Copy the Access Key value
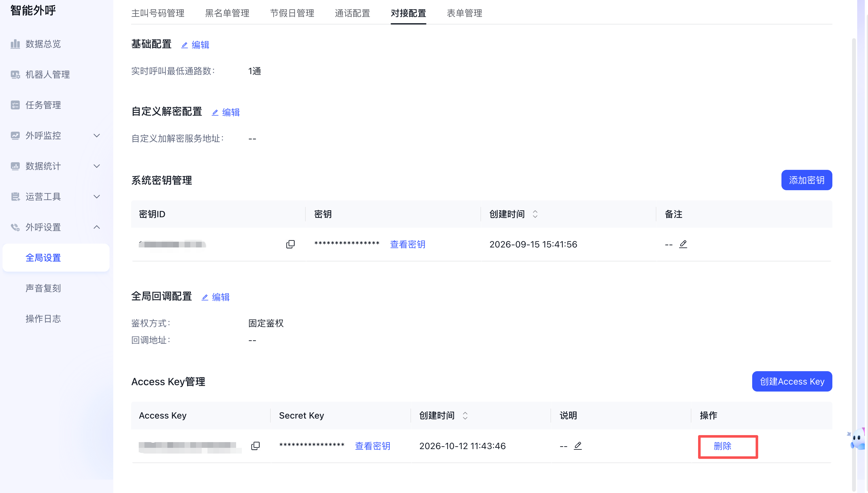 pyautogui.click(x=255, y=446)
